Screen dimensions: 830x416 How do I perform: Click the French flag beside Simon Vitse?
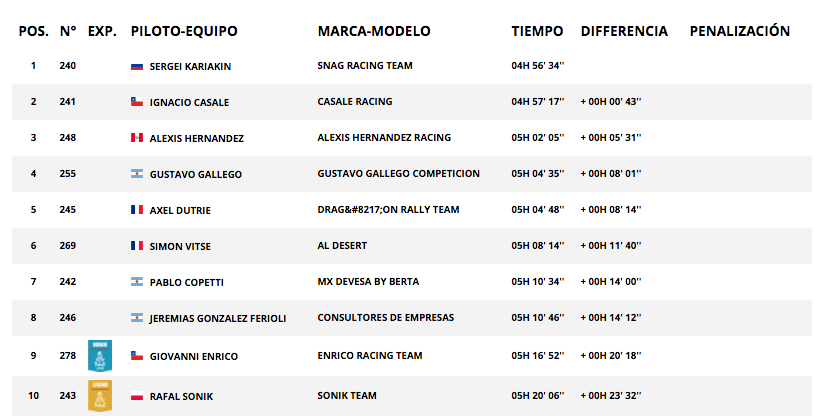(137, 246)
